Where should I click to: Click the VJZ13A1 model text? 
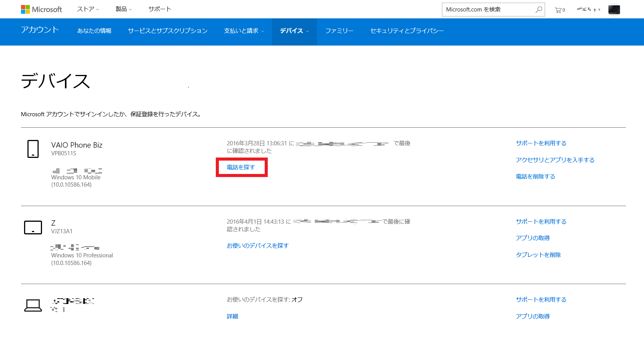coord(62,231)
